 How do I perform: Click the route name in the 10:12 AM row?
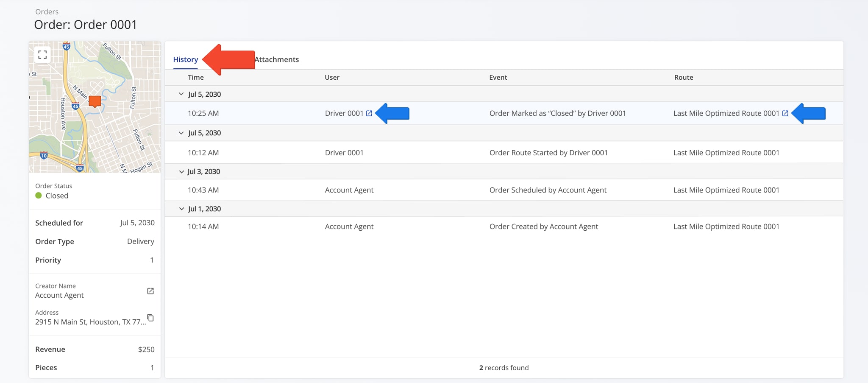pos(726,153)
